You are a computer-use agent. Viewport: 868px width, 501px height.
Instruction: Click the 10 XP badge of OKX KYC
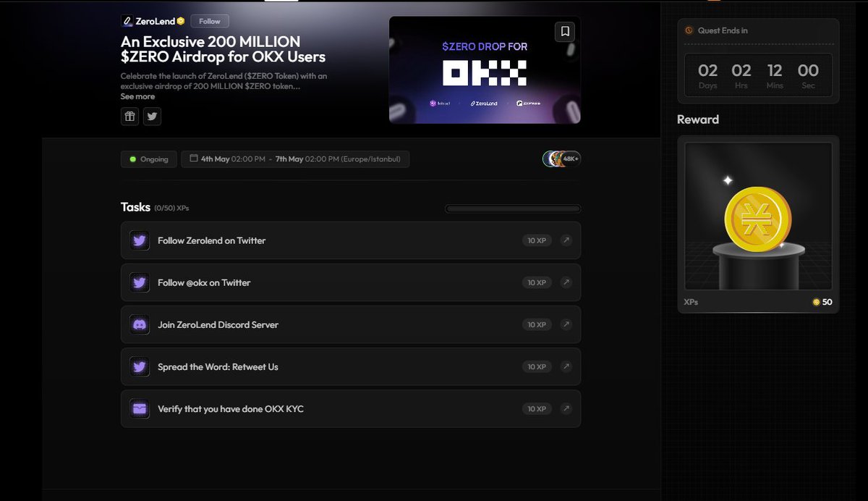tap(537, 408)
